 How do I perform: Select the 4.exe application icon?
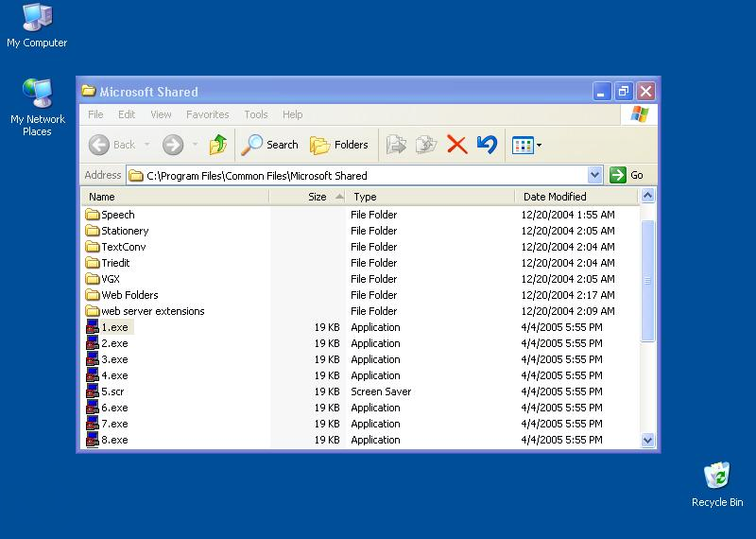point(92,374)
